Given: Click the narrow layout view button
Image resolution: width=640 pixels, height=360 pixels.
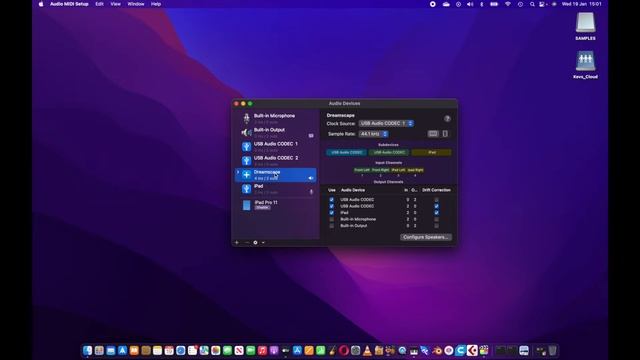Looking at the screenshot, I should coord(445,134).
